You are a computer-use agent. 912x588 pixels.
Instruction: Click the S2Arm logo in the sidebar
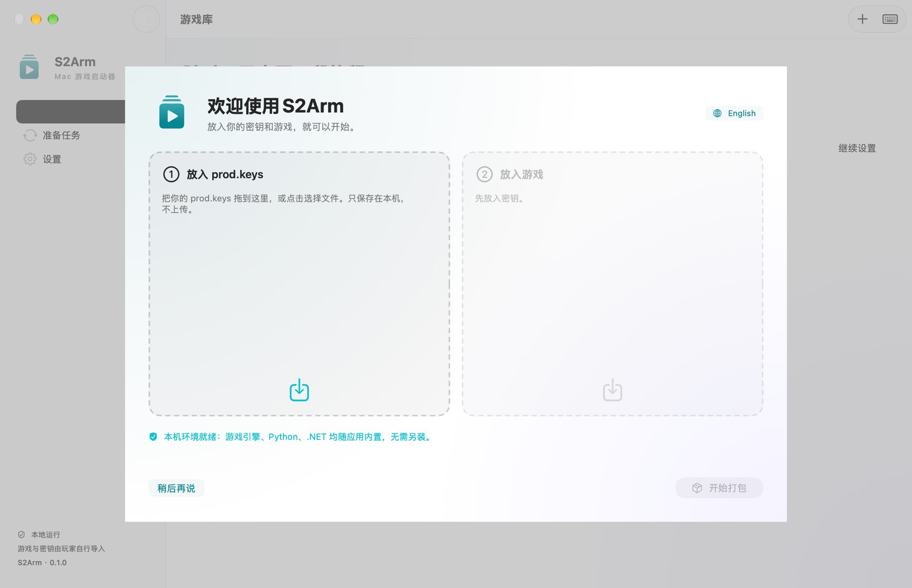click(29, 67)
